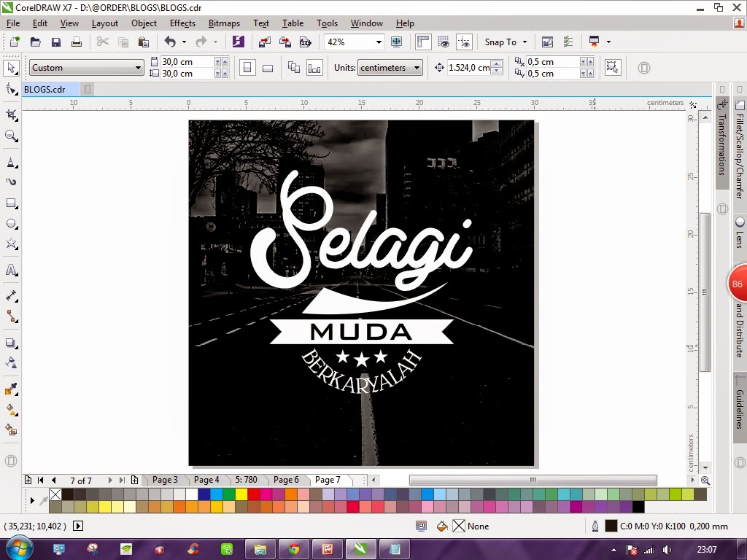
Task: Switch to Page 6 tab
Action: pyautogui.click(x=286, y=480)
